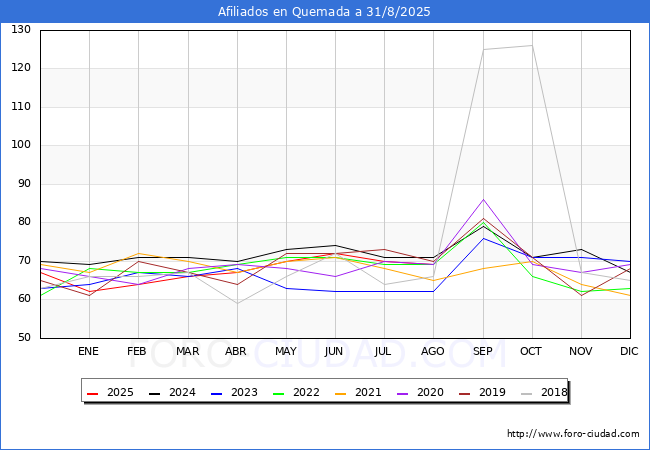
Task: Click the 90 y-axis value
Action: click(x=24, y=184)
